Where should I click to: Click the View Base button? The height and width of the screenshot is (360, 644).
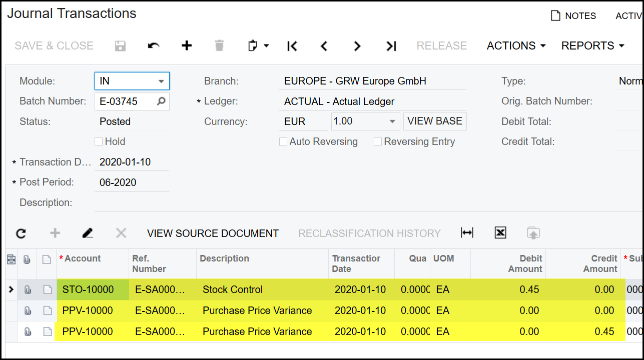pyautogui.click(x=435, y=121)
